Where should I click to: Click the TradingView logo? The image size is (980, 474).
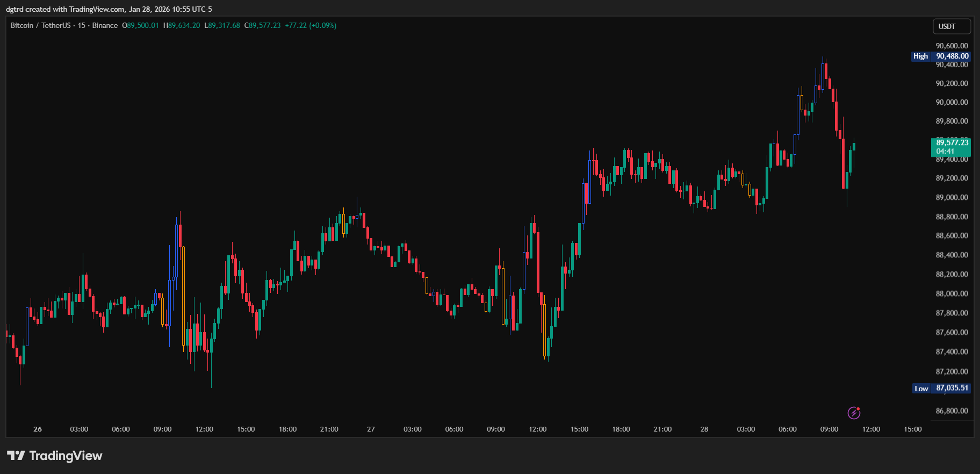tap(54, 456)
